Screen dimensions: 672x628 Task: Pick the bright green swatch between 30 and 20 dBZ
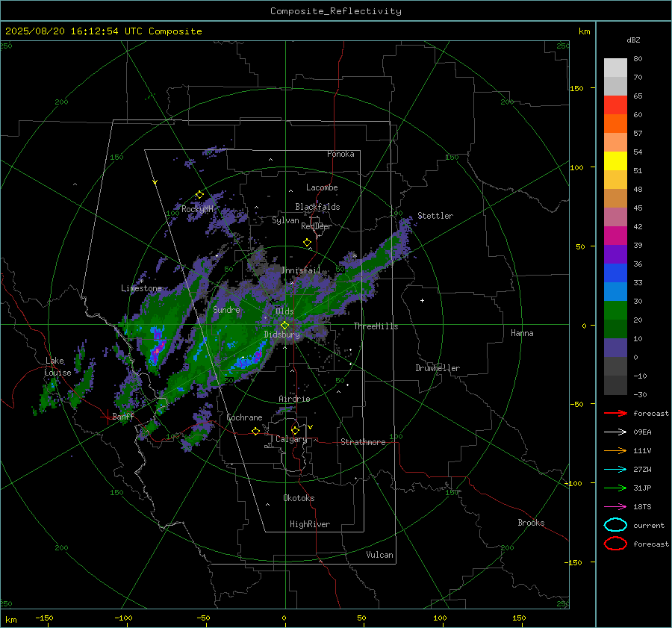(x=615, y=311)
